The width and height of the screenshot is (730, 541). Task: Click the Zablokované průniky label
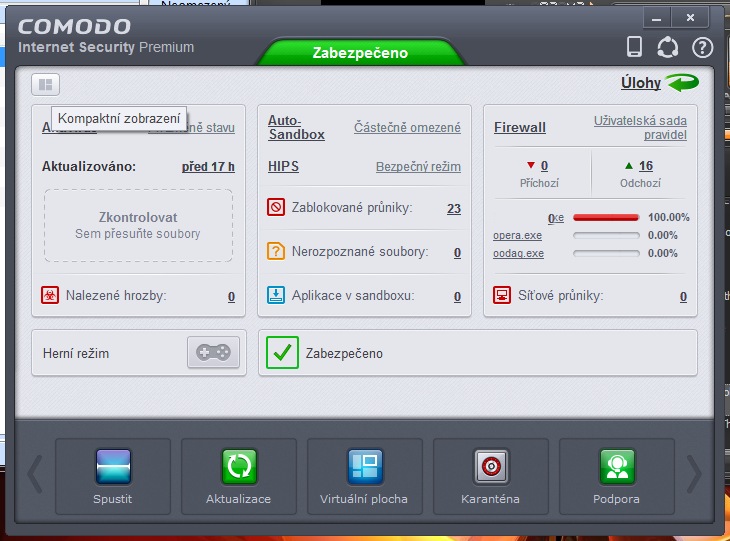(352, 208)
